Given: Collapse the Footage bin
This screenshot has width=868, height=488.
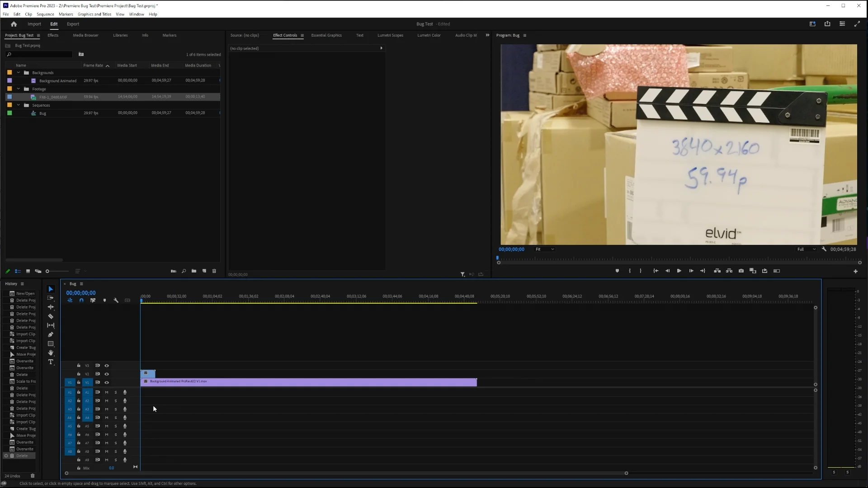Looking at the screenshot, I should tap(18, 89).
